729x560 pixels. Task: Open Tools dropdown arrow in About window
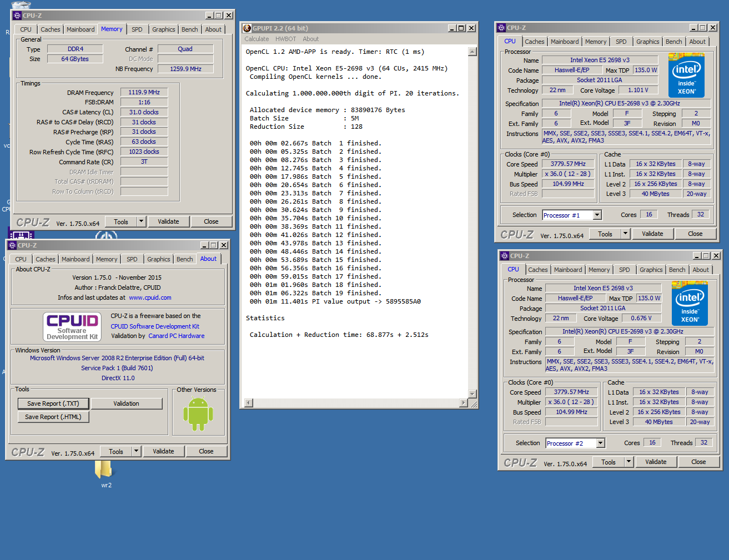pos(136,451)
